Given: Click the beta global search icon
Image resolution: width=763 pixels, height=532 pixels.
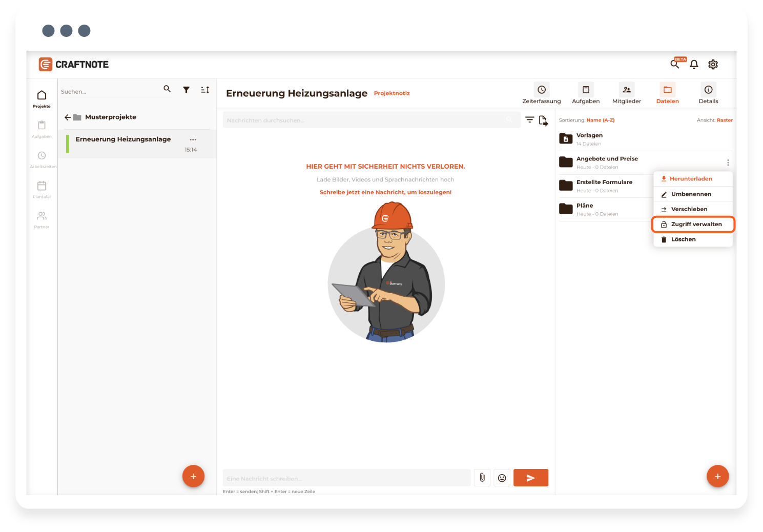Looking at the screenshot, I should click(675, 64).
